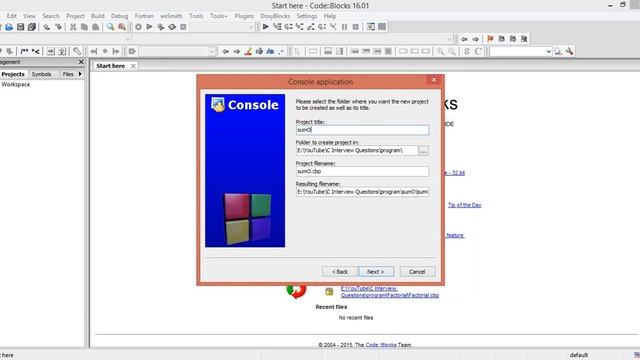Open the incremental search combo box

pos(178,51)
